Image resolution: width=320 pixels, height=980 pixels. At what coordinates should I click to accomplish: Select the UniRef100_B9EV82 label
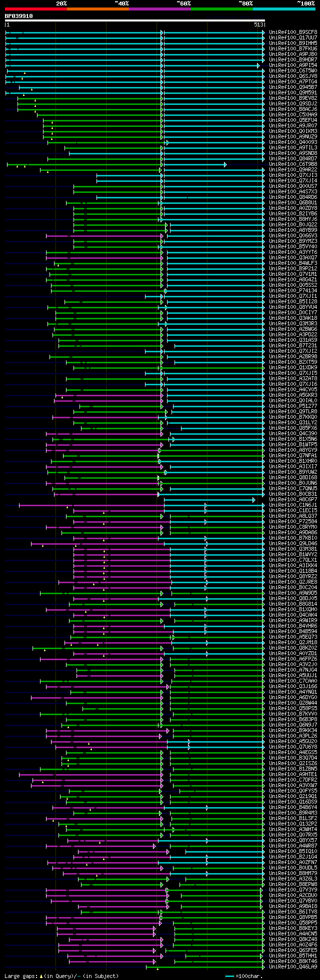(293, 98)
